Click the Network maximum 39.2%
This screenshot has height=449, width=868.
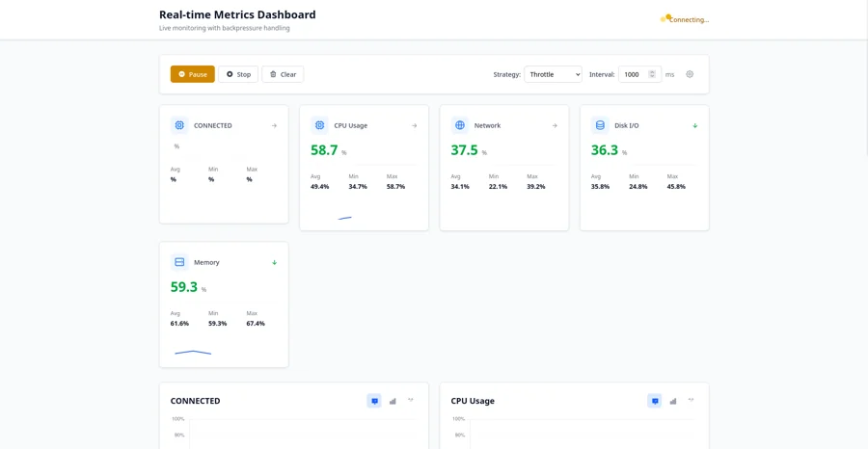(536, 187)
